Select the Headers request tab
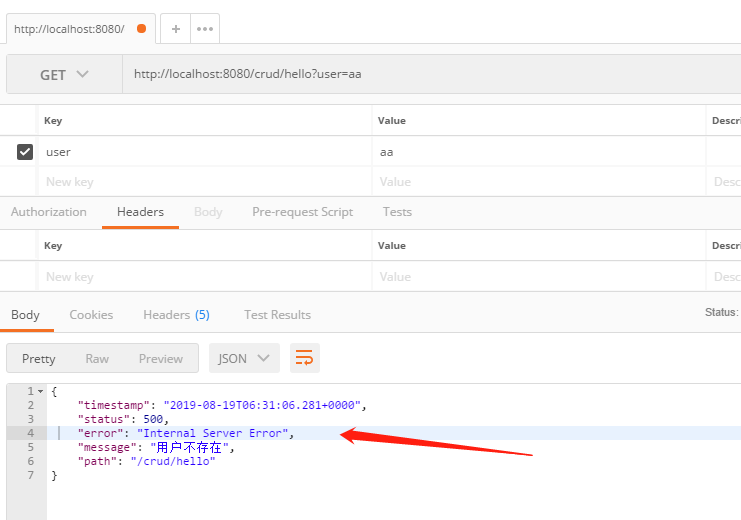The width and height of the screenshot is (741, 520). coord(140,212)
